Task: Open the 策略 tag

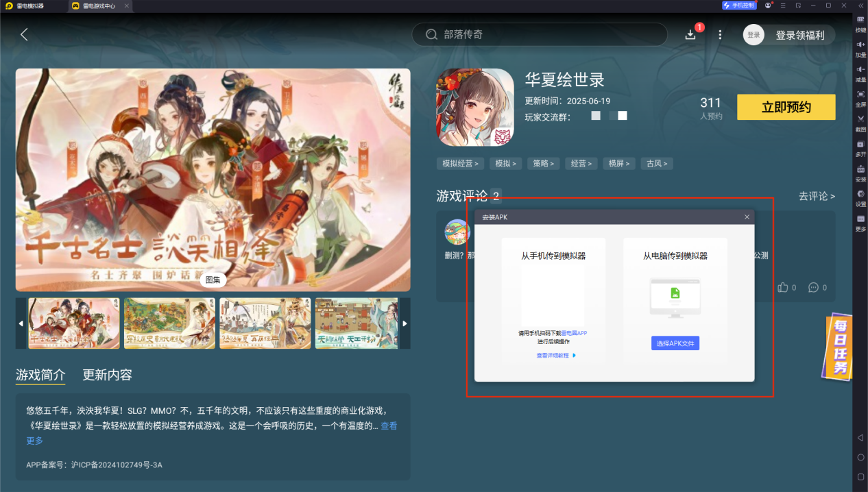Action: (x=544, y=164)
